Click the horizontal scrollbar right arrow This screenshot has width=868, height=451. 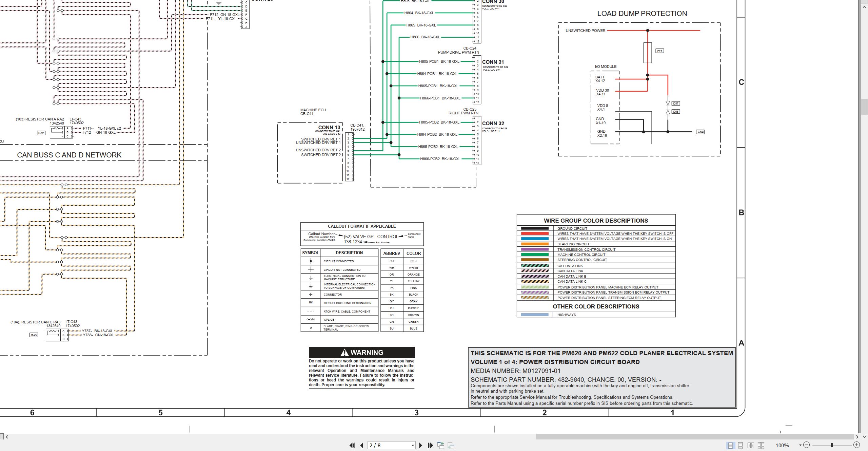857,437
